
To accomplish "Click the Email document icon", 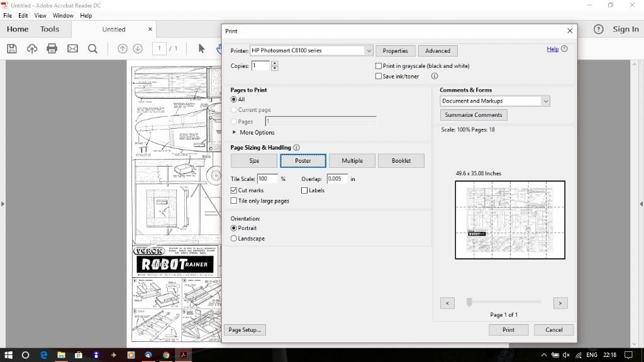I will click(72, 48).
